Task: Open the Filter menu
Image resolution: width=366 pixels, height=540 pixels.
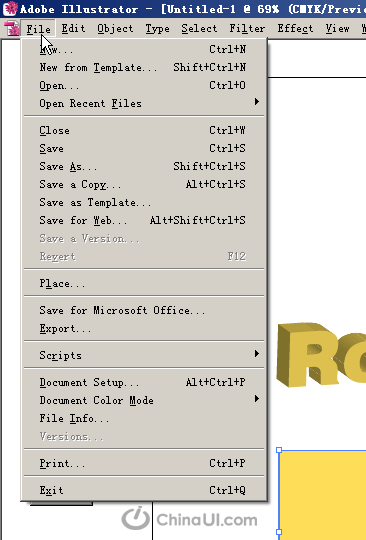Action: click(x=247, y=29)
